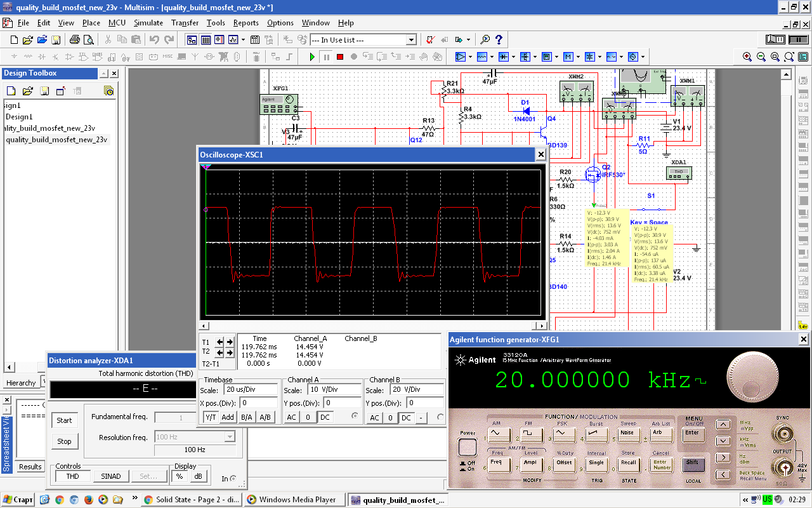812x508 pixels.
Task: Set Channel B coupling to AC
Action: pos(375,417)
